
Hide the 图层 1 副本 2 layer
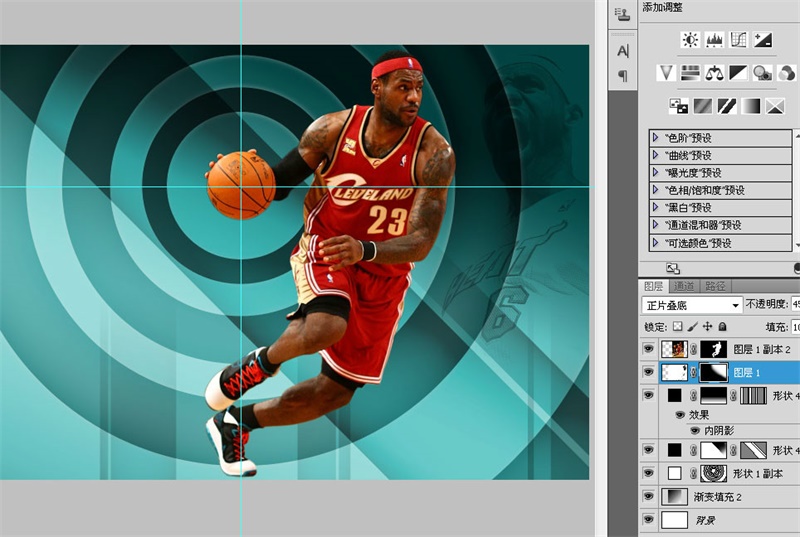(x=648, y=349)
